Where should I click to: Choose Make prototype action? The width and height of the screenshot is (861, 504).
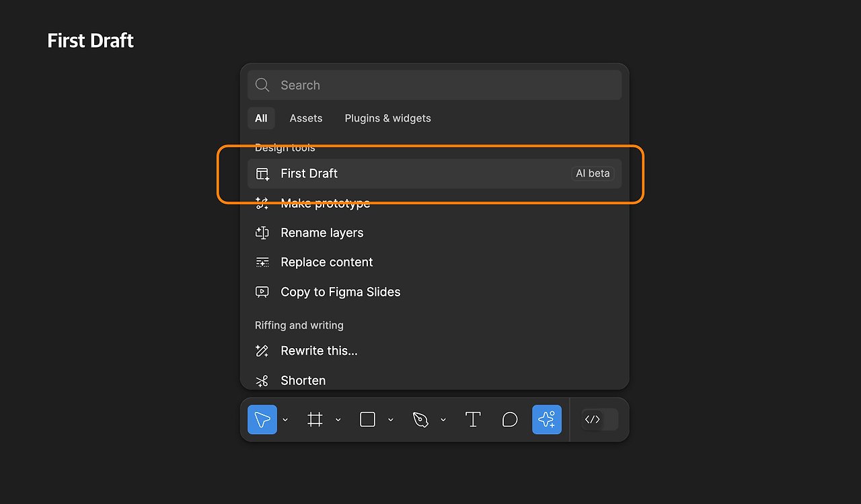435,203
